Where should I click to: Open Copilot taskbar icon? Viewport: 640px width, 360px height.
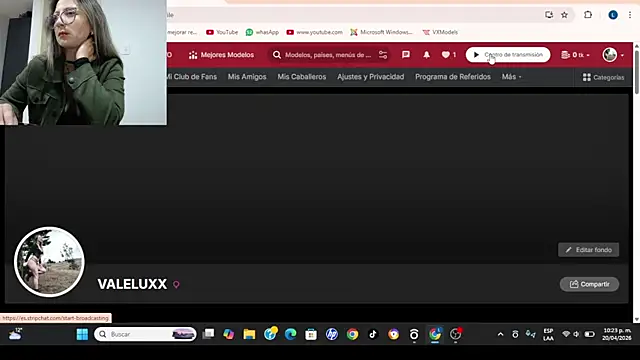pyautogui.click(x=229, y=334)
